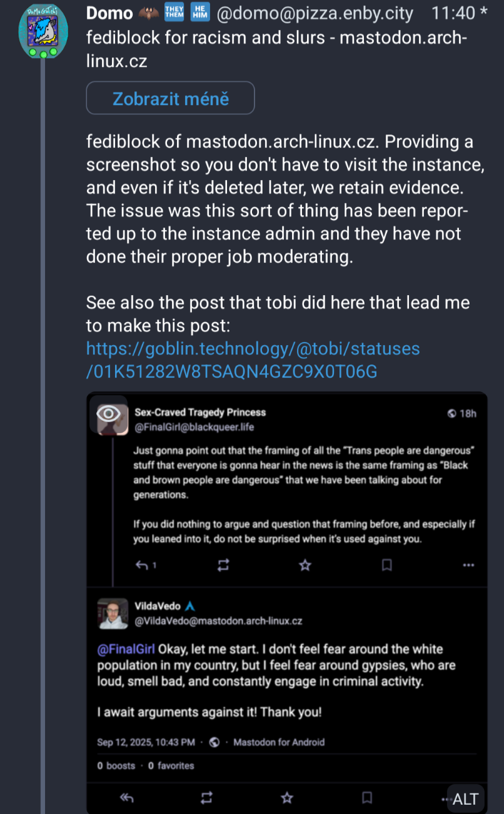This screenshot has width=504, height=814.
Task: Toggle the eye visibility icon on image
Action: [x=108, y=414]
